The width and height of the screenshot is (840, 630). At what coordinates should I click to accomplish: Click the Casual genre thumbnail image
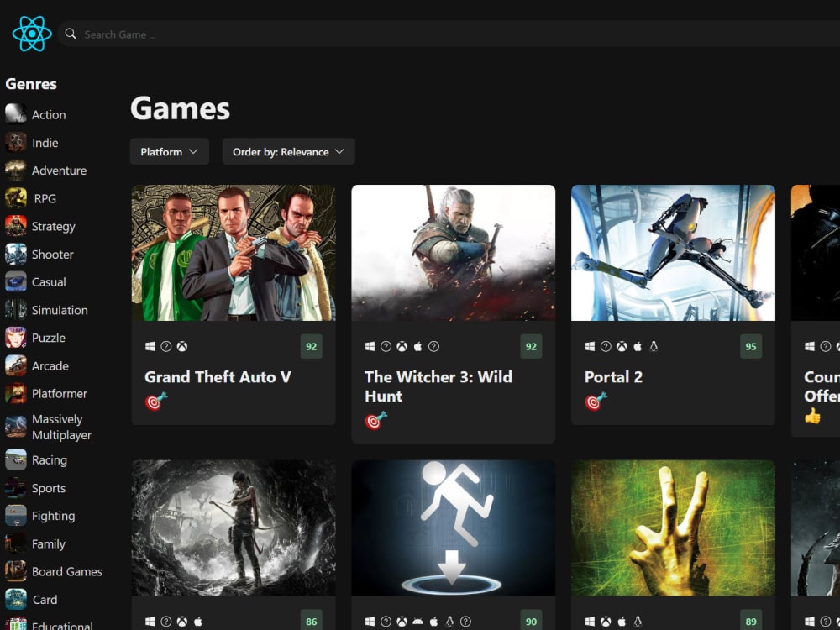point(15,281)
